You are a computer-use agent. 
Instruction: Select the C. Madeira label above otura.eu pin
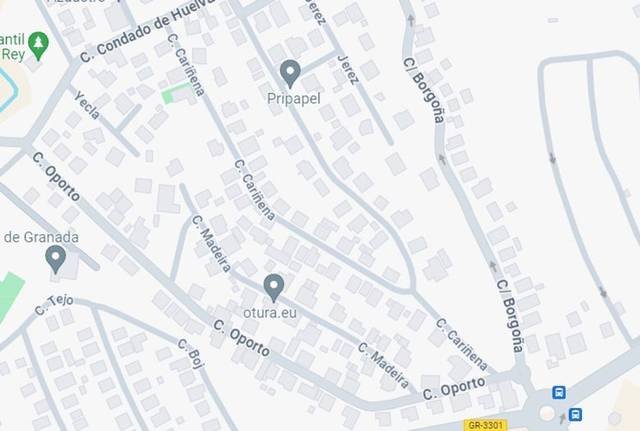click(x=211, y=244)
